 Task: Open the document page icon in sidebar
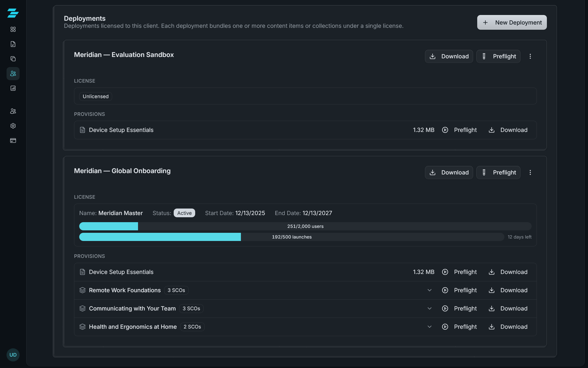(13, 44)
